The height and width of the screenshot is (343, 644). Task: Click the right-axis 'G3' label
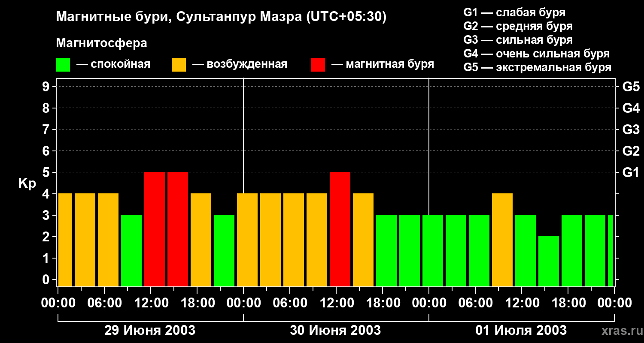[x=631, y=130]
